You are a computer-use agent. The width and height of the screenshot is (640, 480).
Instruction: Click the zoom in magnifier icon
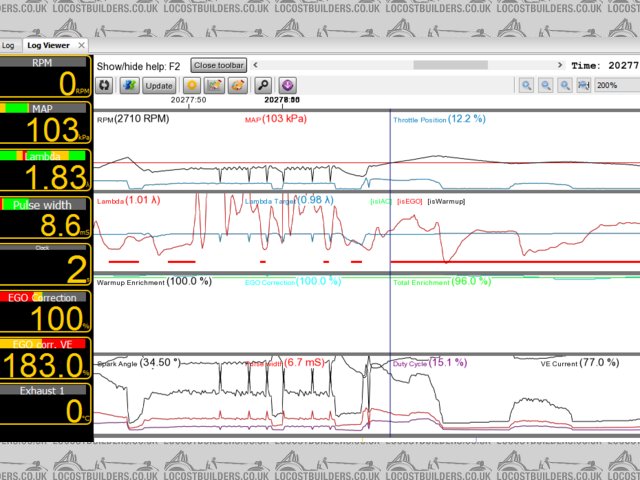[x=526, y=86]
